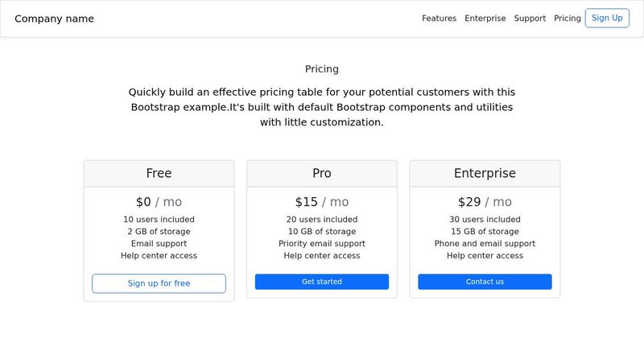644x362 pixels.
Task: Open the Pricing link in the header
Action: tap(567, 19)
